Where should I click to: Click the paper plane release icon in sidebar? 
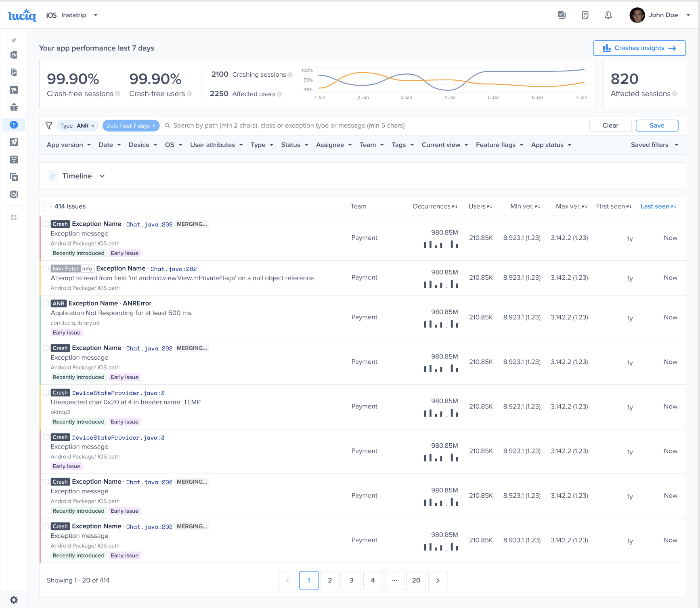[14, 142]
